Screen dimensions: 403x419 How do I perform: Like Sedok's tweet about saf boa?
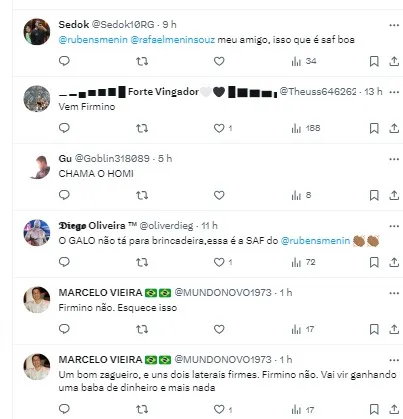point(219,61)
